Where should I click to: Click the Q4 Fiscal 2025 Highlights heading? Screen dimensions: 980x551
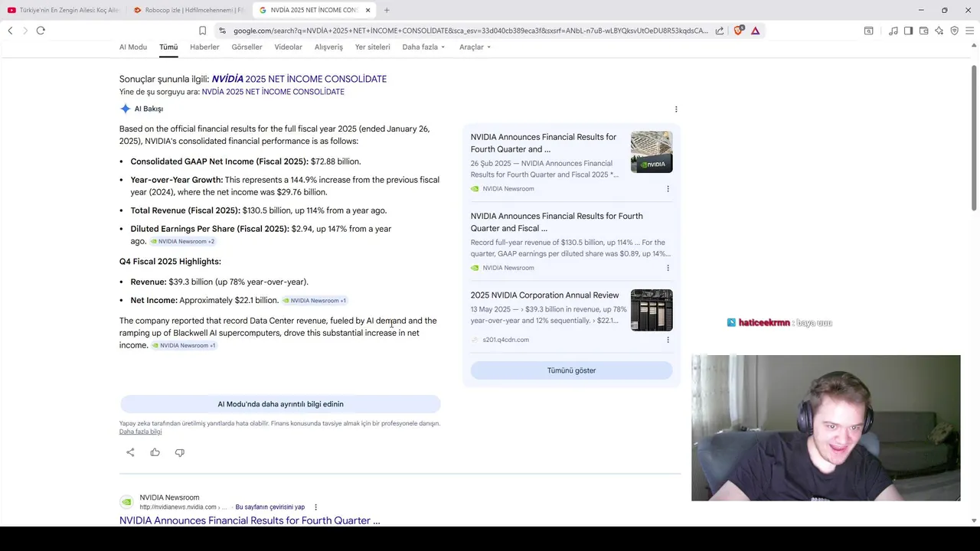pyautogui.click(x=170, y=262)
